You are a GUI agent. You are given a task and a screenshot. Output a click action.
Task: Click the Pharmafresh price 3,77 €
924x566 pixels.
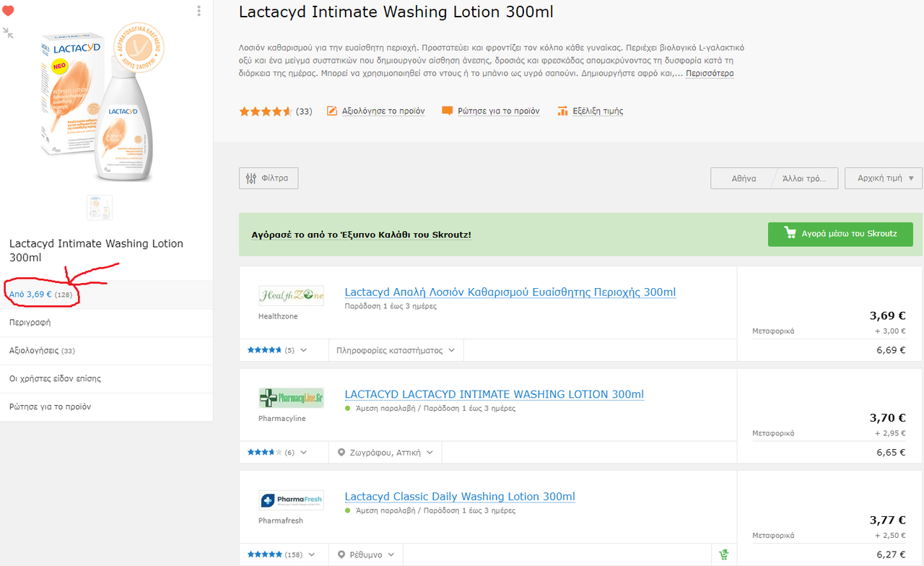pos(887,520)
